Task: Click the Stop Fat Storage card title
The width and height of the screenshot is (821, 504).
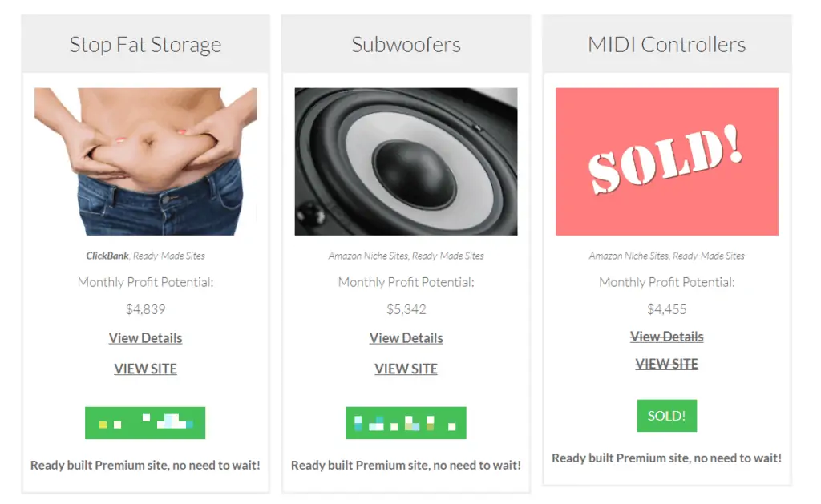Action: pyautogui.click(x=146, y=45)
